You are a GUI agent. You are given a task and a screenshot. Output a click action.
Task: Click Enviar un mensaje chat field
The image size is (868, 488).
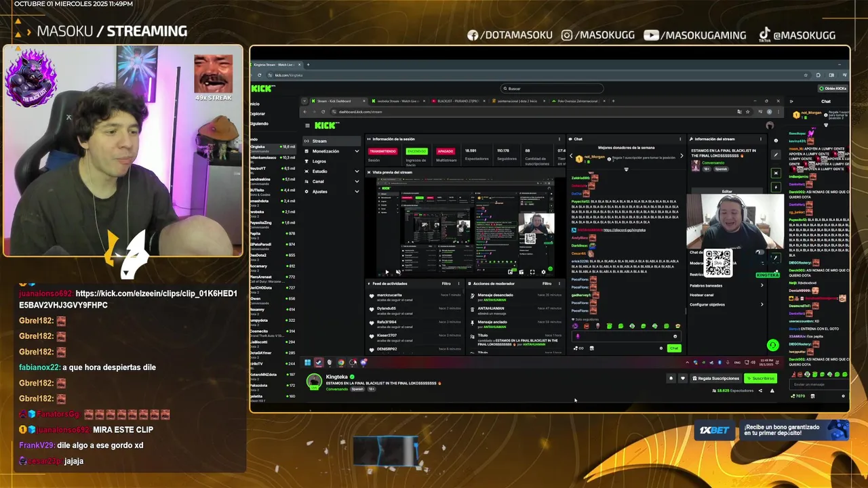pyautogui.click(x=819, y=384)
